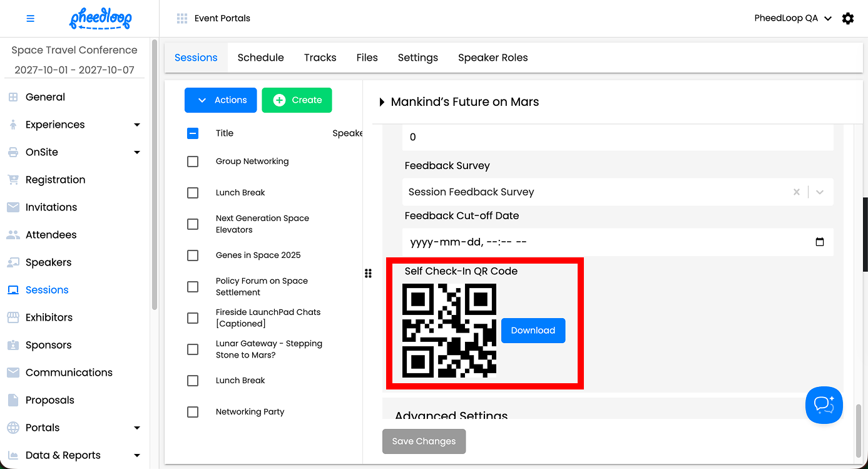This screenshot has height=469, width=868.
Task: Switch to the Schedule tab
Action: pyautogui.click(x=261, y=58)
